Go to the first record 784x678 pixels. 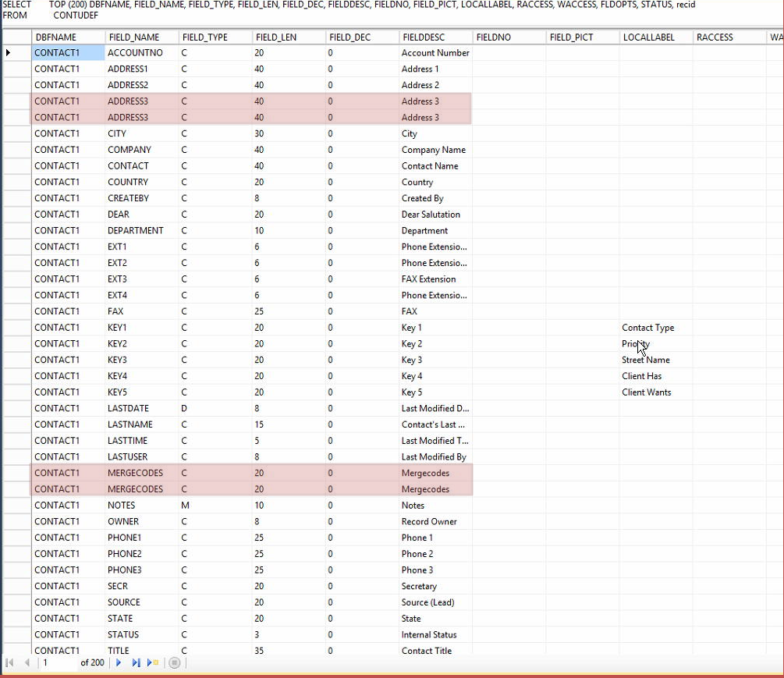pyautogui.click(x=10, y=662)
